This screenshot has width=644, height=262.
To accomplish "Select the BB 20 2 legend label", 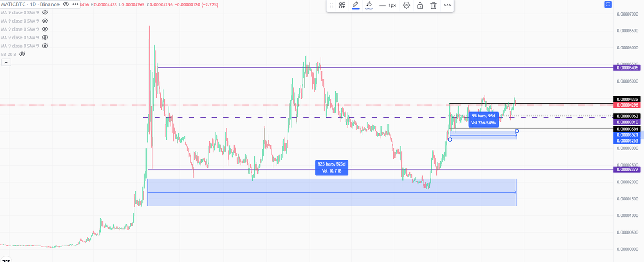I will (x=9, y=55).
